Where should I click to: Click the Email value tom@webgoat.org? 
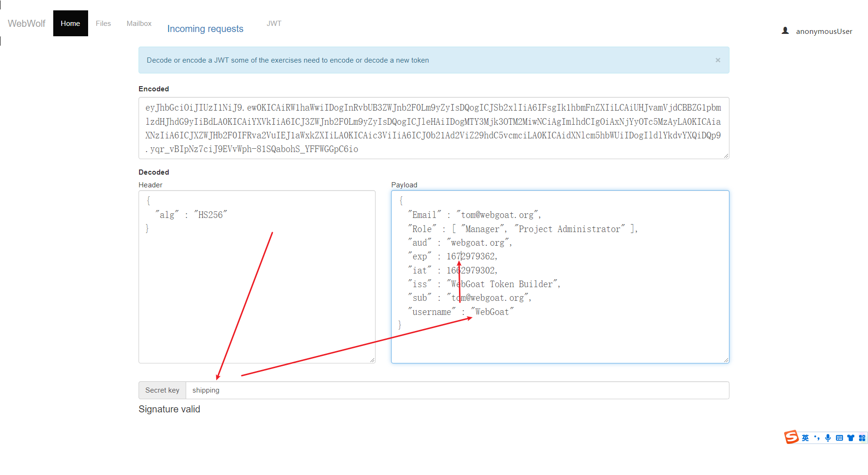point(497,215)
